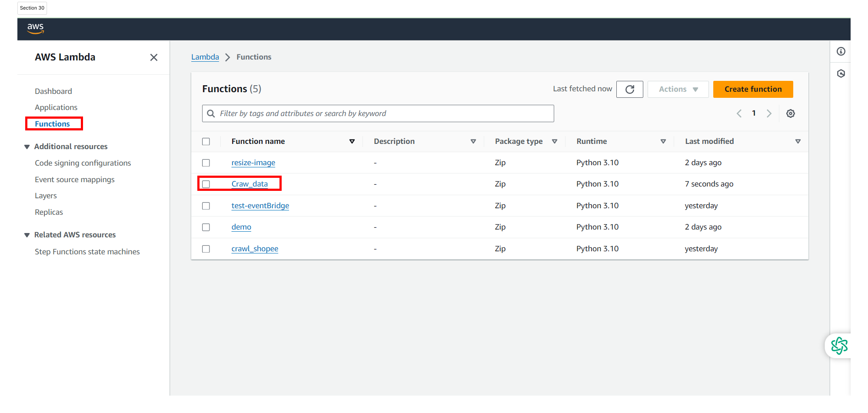Collapse the Related AWS resources section
The height and width of the screenshot is (413, 868).
coord(27,235)
